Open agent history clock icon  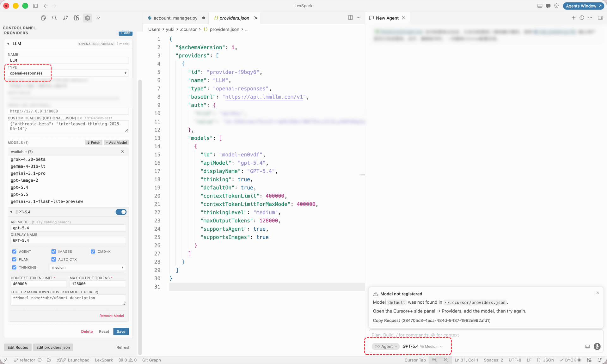[582, 18]
